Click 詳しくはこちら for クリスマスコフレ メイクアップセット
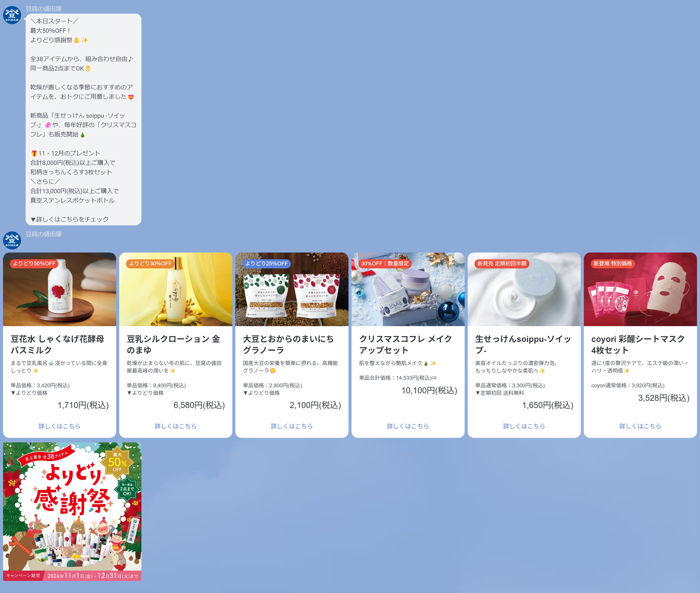The width and height of the screenshot is (700, 593). click(x=408, y=426)
